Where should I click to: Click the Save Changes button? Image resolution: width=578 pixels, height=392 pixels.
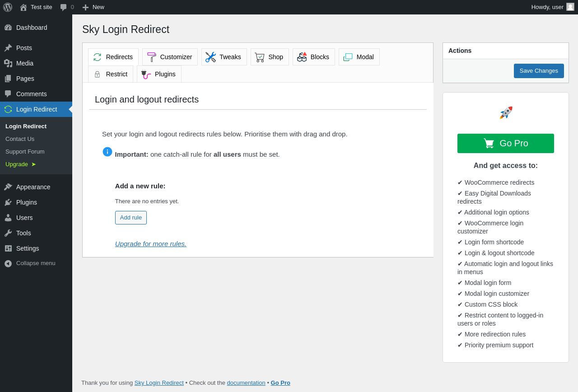click(539, 71)
